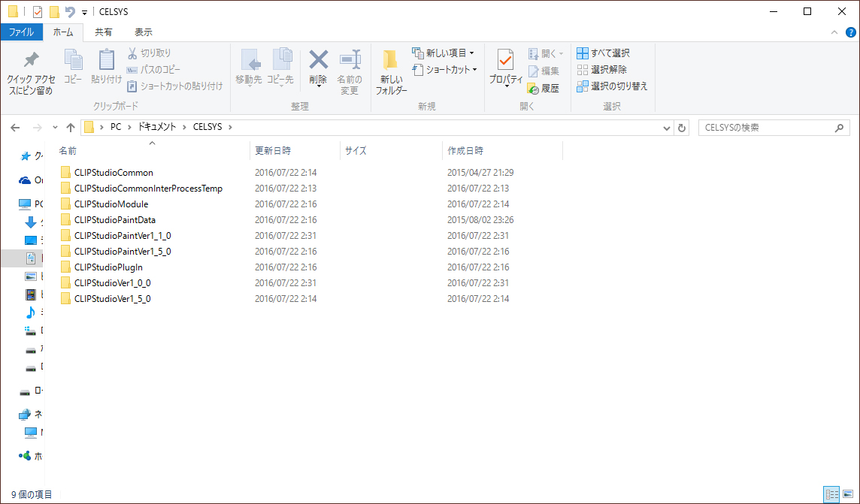Viewport: 860px width, 504px height.
Task: Expand chevron after PC in address bar
Action: pyautogui.click(x=129, y=127)
